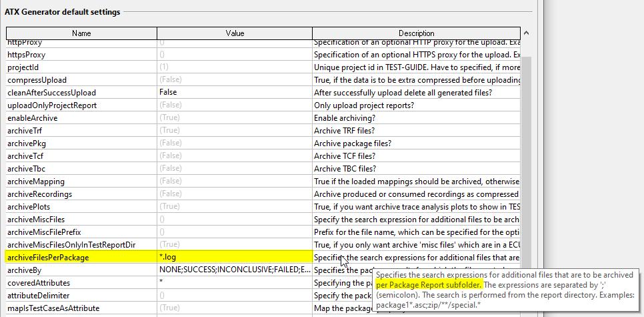This screenshot has width=644, height=317.
Task: Click 'Archive TRF files?' description
Action: click(417, 131)
